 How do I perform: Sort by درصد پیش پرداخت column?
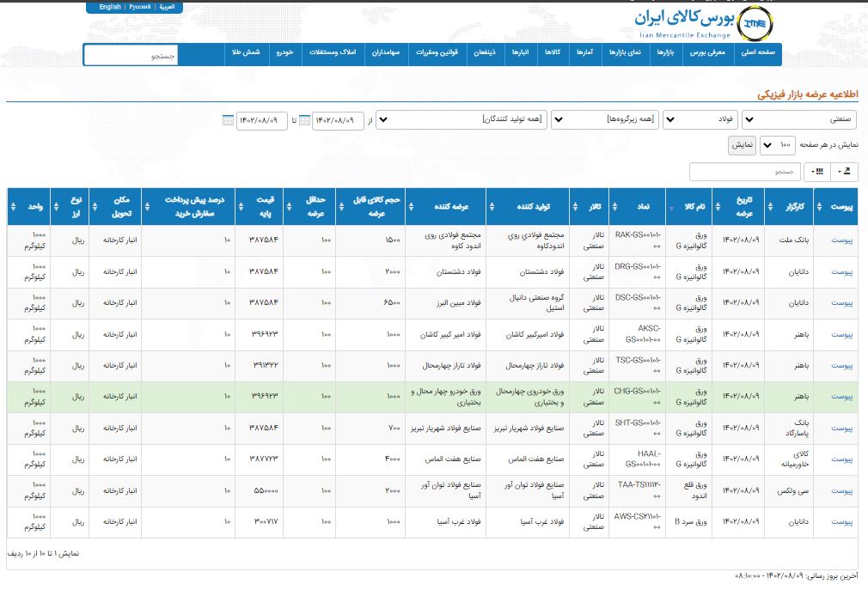[188, 207]
